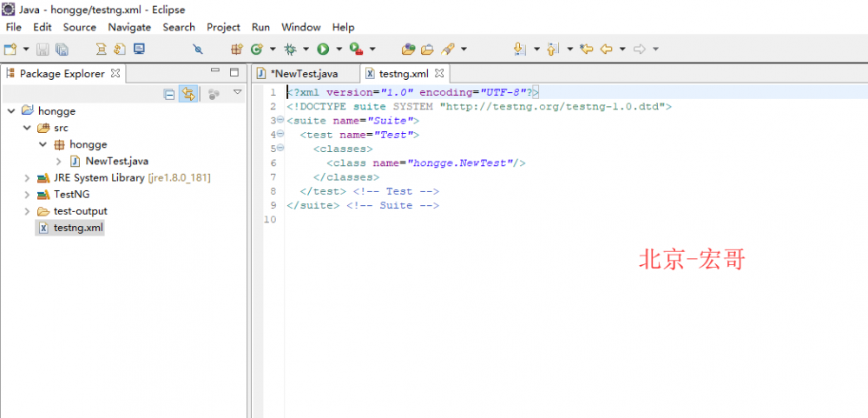The width and height of the screenshot is (868, 418).
Task: Toggle Link with Editor in Package Explorer
Action: 188,94
